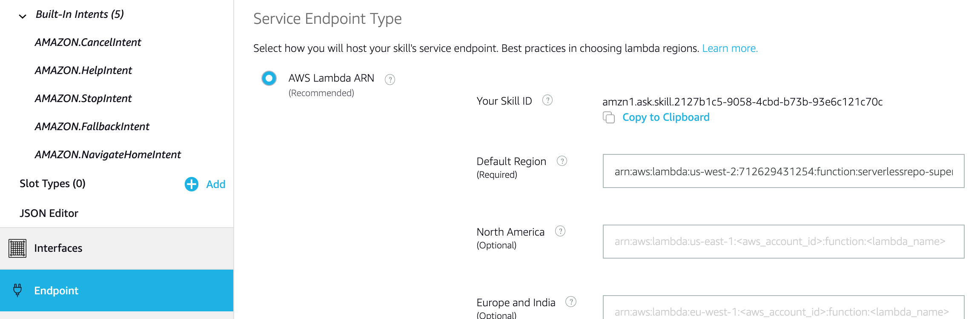The image size is (980, 319).
Task: Select AMAZON.CancelIntent in the intents list
Action: pyautogui.click(x=88, y=43)
